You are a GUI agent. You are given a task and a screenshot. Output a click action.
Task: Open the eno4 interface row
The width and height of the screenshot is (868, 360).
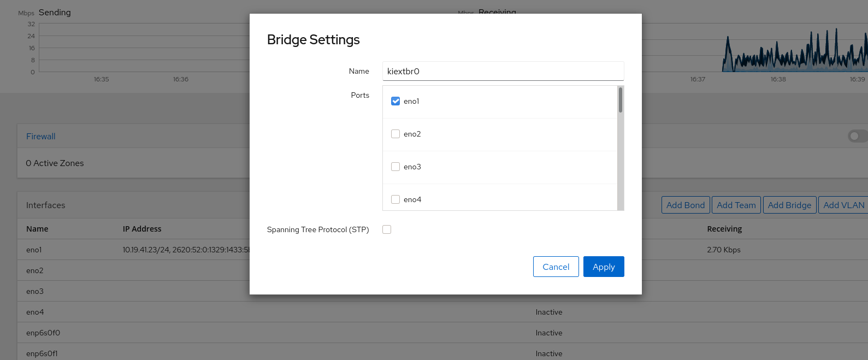pyautogui.click(x=442, y=312)
